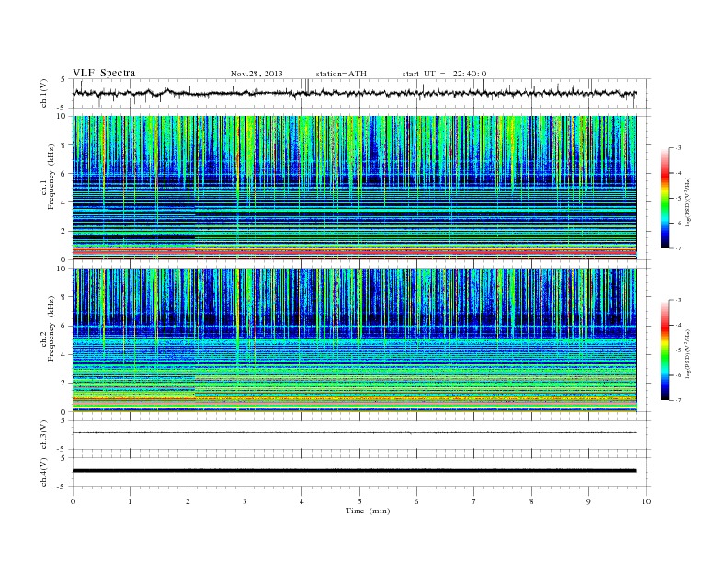The image size is (728, 563).
Task: Select the 'Time (min)' axis title
Action: coord(368,511)
